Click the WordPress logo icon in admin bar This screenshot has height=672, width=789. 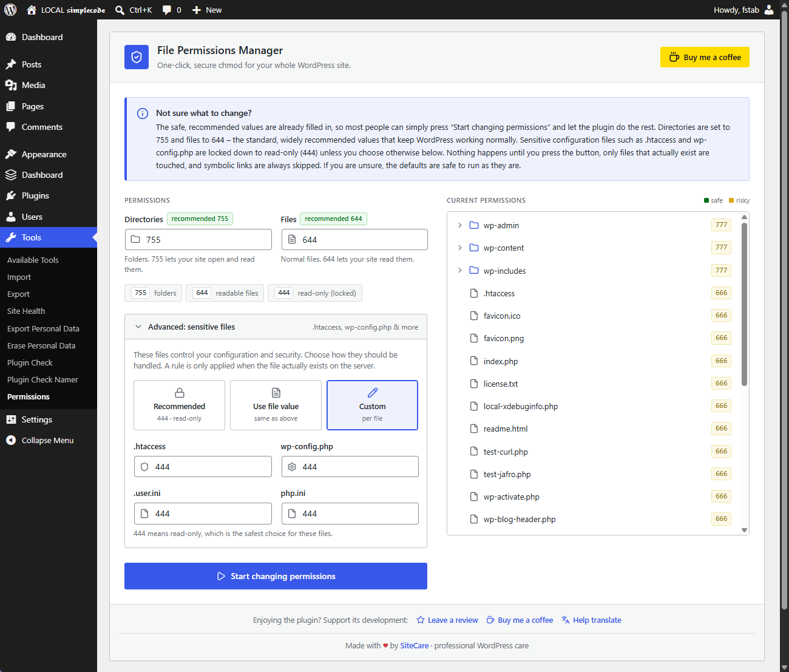pos(10,10)
